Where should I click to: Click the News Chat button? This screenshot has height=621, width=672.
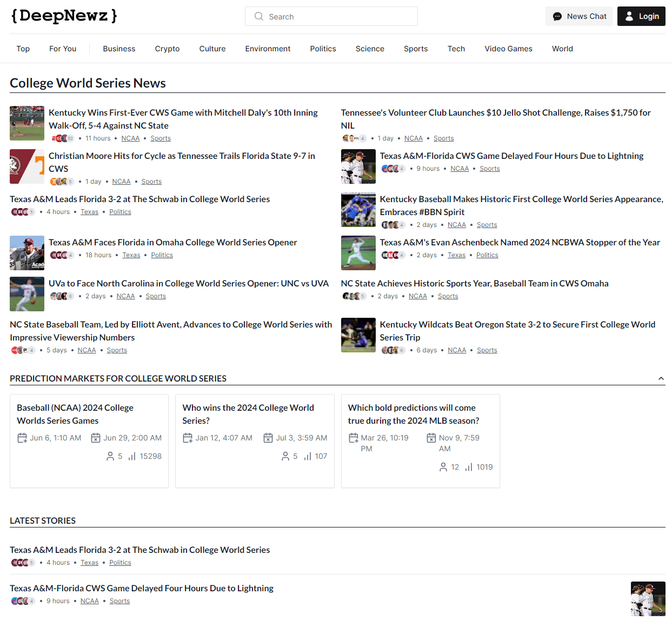pyautogui.click(x=579, y=16)
